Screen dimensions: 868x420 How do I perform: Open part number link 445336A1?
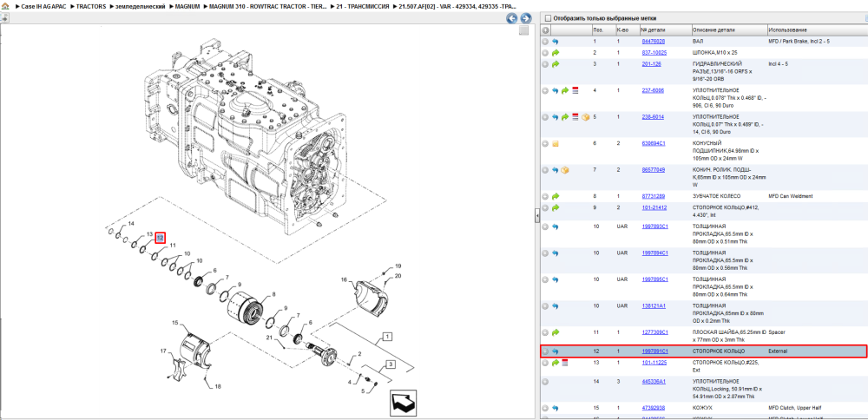[654, 381]
